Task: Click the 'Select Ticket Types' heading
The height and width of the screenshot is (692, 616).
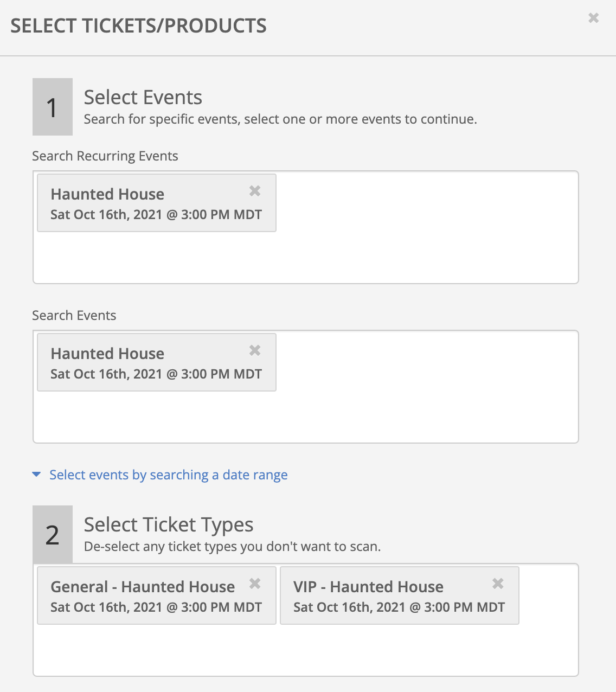Action: pos(169,525)
